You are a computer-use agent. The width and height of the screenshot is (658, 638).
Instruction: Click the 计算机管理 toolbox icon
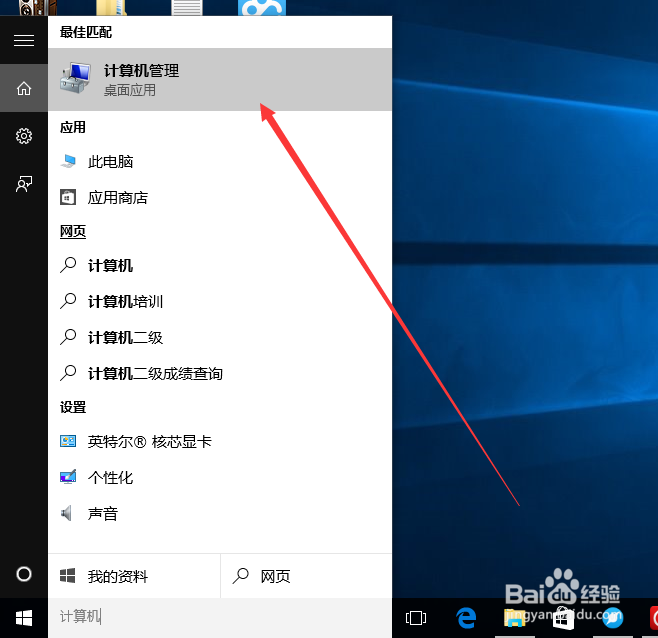pos(76,78)
